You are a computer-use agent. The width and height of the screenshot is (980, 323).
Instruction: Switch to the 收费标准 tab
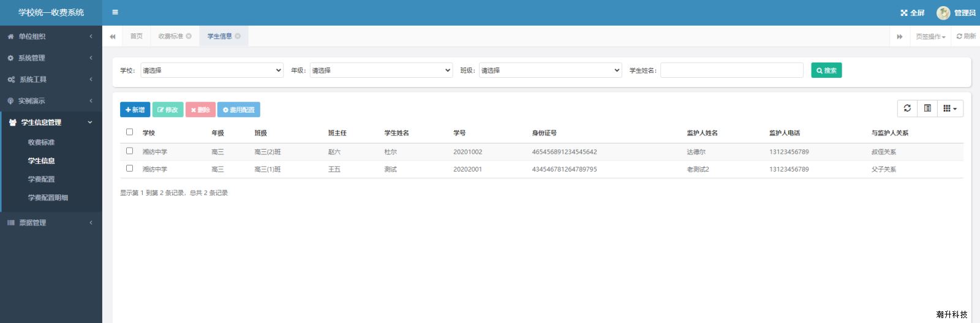(171, 36)
